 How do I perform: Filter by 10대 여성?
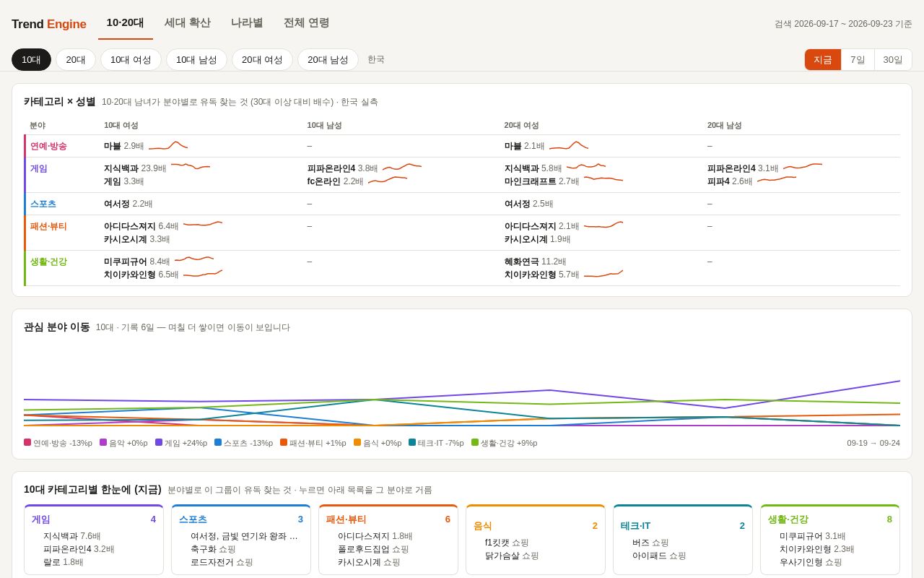coord(131,59)
